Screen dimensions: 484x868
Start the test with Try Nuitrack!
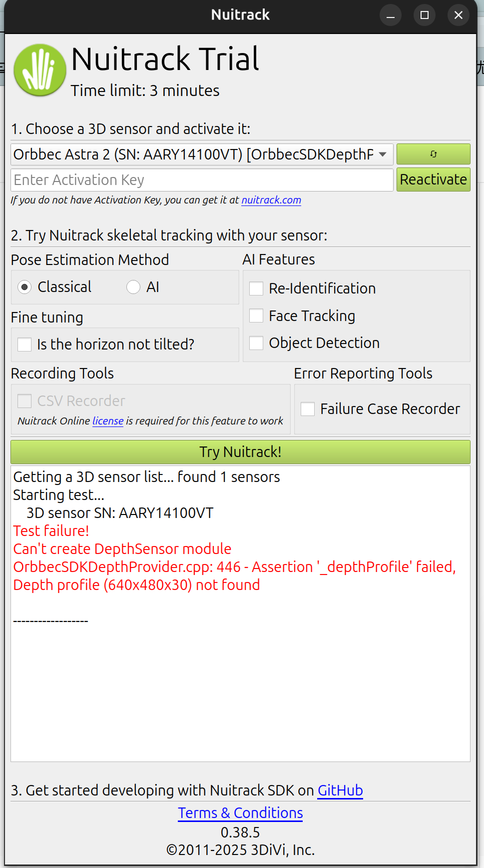pyautogui.click(x=240, y=452)
